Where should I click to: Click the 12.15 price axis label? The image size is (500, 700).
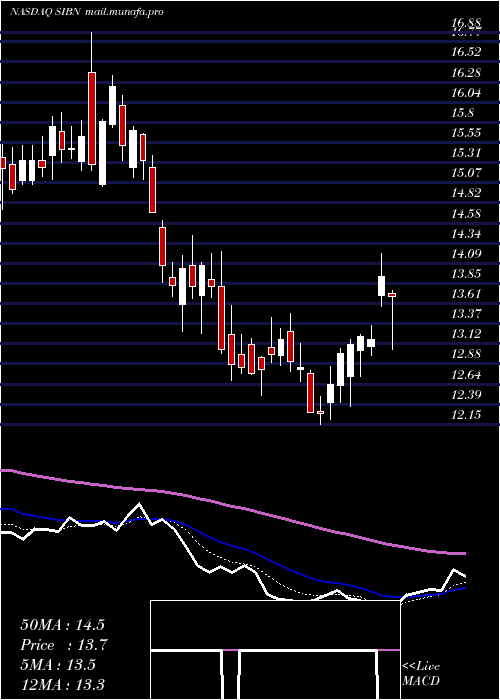pyautogui.click(x=466, y=415)
